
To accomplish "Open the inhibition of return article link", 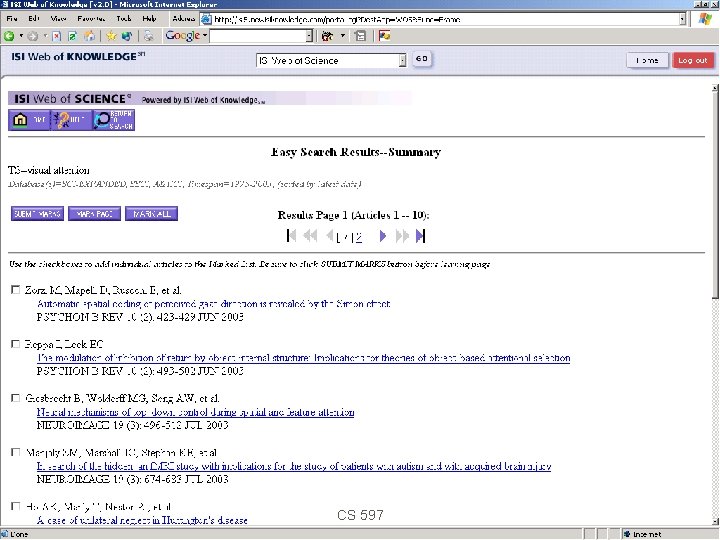I will (304, 358).
